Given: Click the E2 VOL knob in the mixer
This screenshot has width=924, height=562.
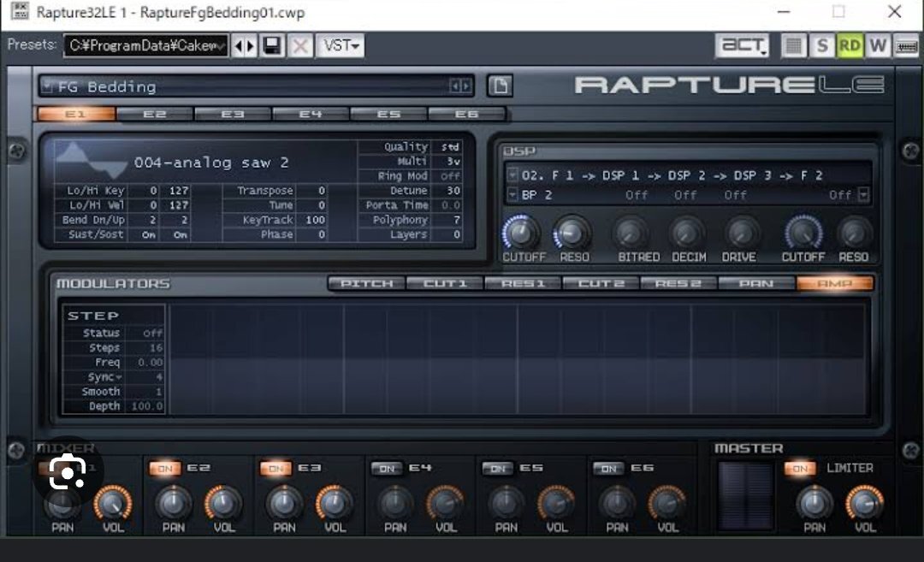Looking at the screenshot, I should (x=223, y=502).
